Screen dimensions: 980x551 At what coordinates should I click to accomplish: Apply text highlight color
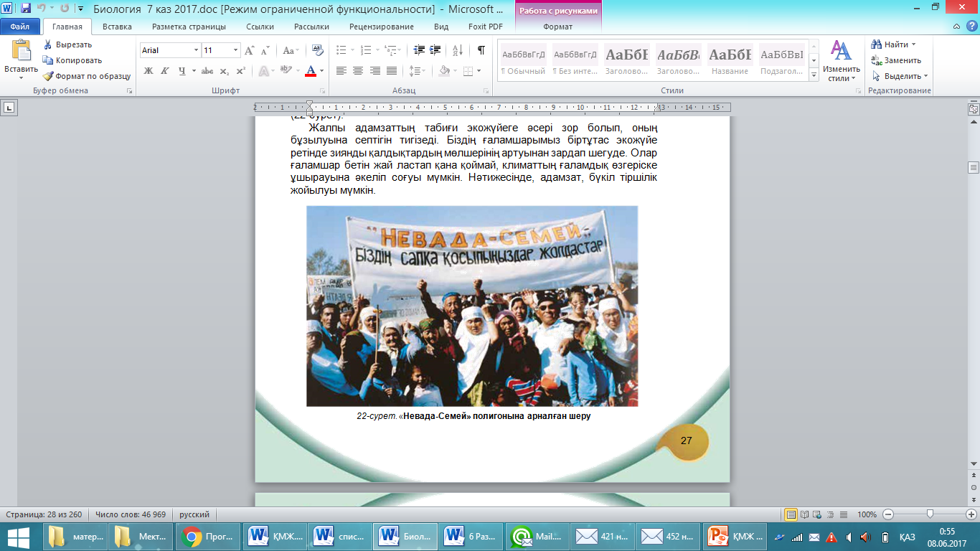(286, 71)
